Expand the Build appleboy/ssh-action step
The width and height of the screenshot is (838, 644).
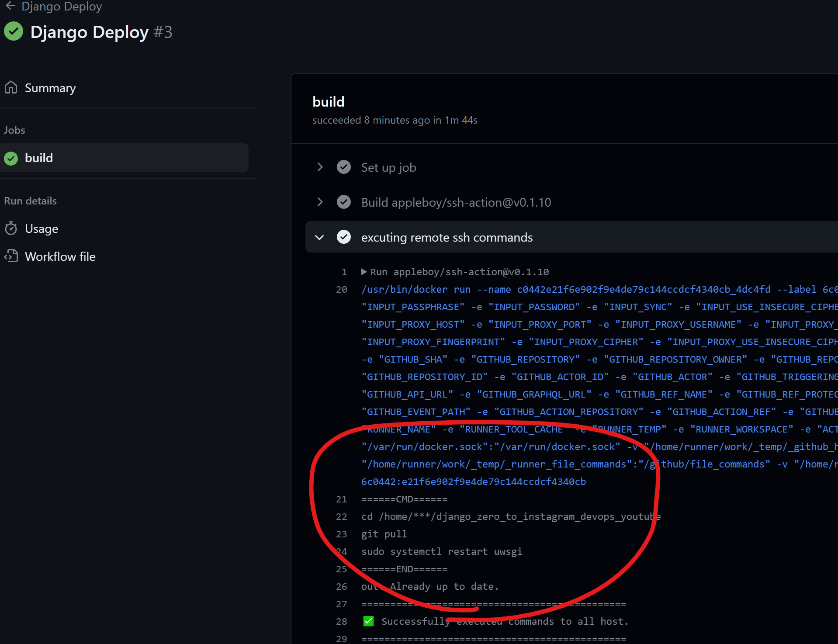[320, 202]
